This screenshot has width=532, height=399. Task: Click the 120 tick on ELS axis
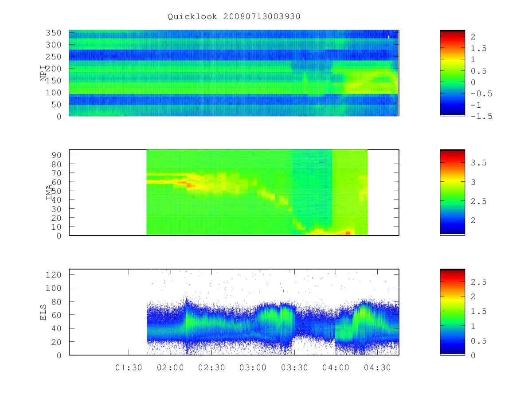54,274
